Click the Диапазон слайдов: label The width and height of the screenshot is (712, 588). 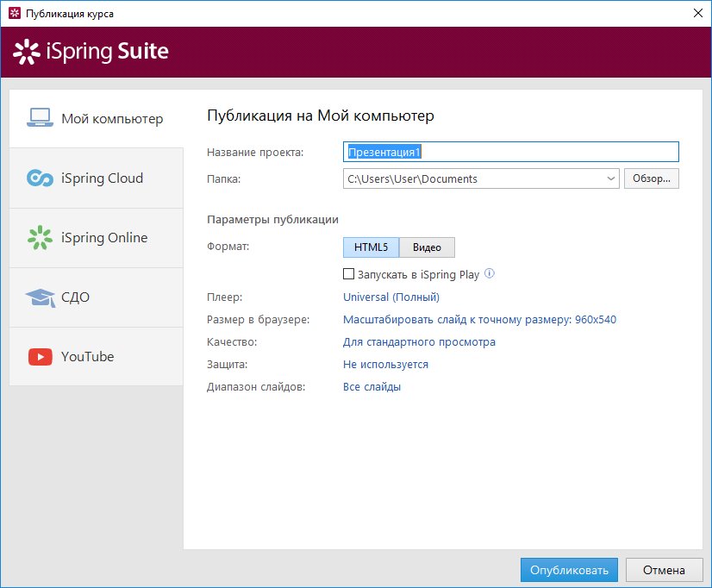256,387
